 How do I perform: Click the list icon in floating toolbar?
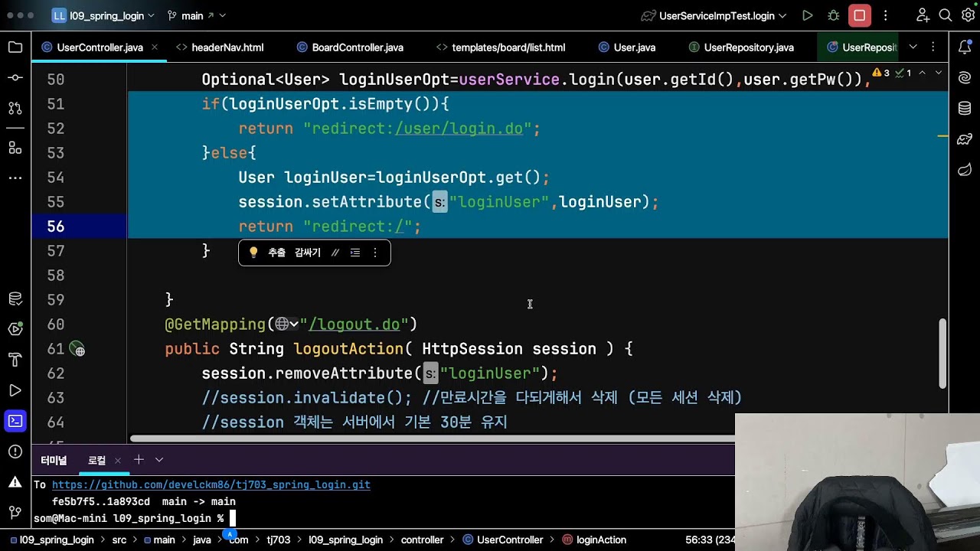click(x=355, y=253)
